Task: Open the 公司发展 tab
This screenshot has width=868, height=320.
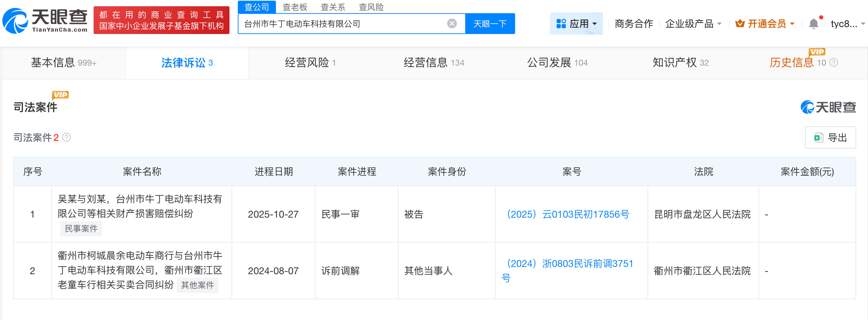Action: click(x=557, y=62)
